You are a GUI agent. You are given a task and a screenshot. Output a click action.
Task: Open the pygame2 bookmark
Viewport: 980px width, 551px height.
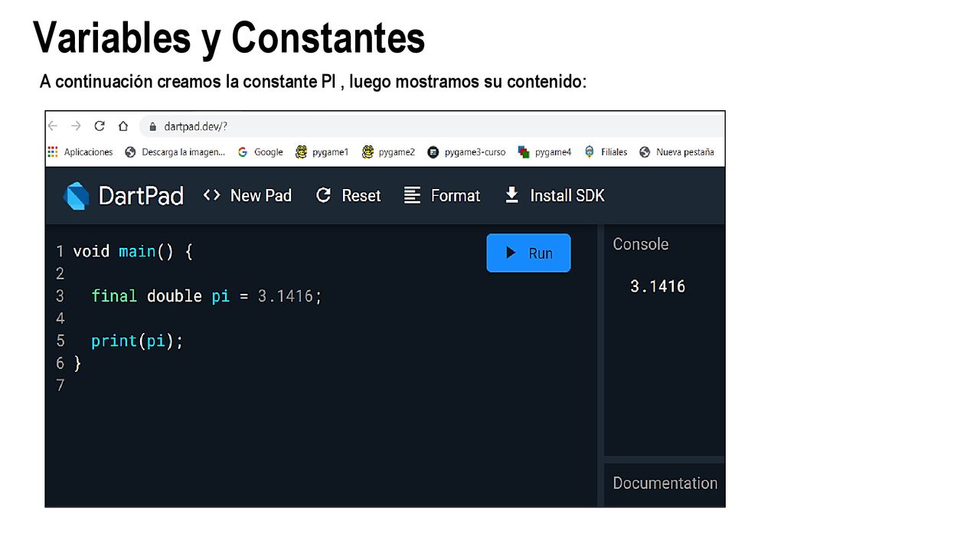389,152
